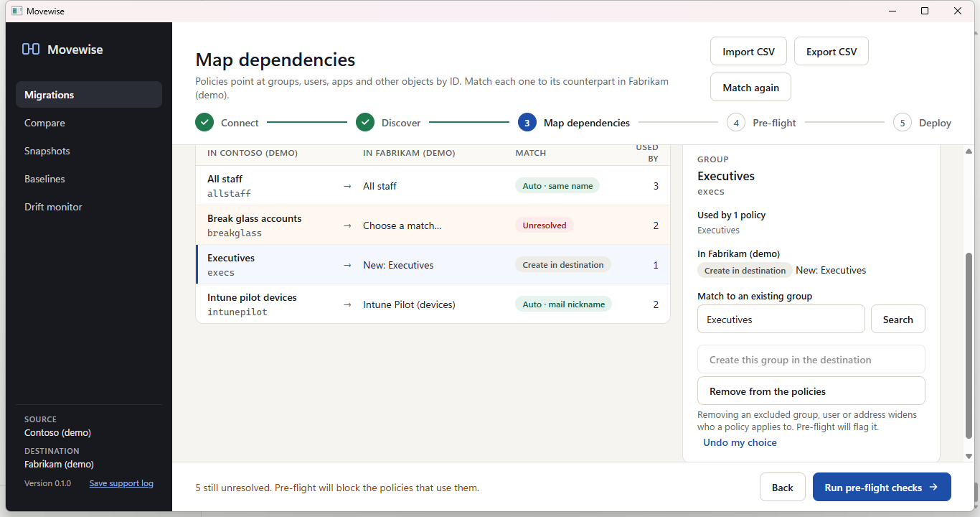Open the Compare section
Screen dimensions: 980x517
(89, 123)
